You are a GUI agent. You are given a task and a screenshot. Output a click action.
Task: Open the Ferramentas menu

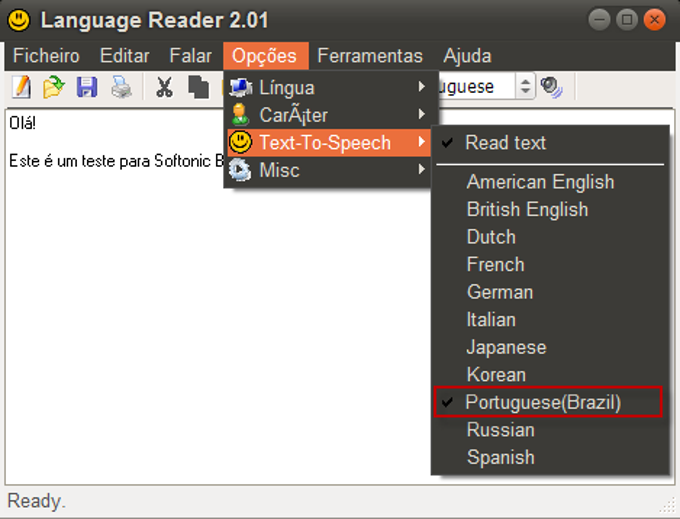pyautogui.click(x=370, y=56)
